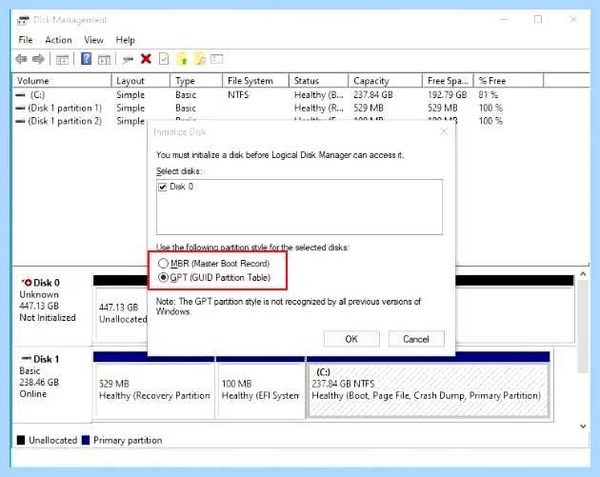Click Cancel in Initialize Disk dialog
The width and height of the screenshot is (600, 477).
pos(416,339)
